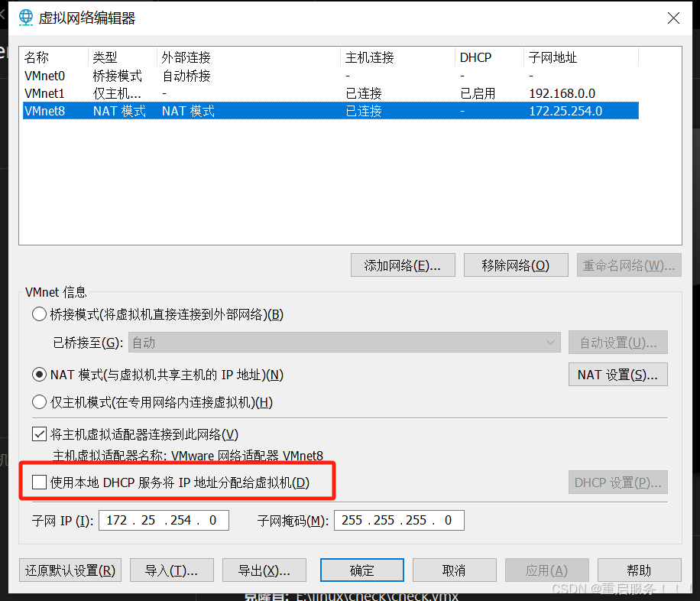Click the 类型 column header

tap(123, 57)
